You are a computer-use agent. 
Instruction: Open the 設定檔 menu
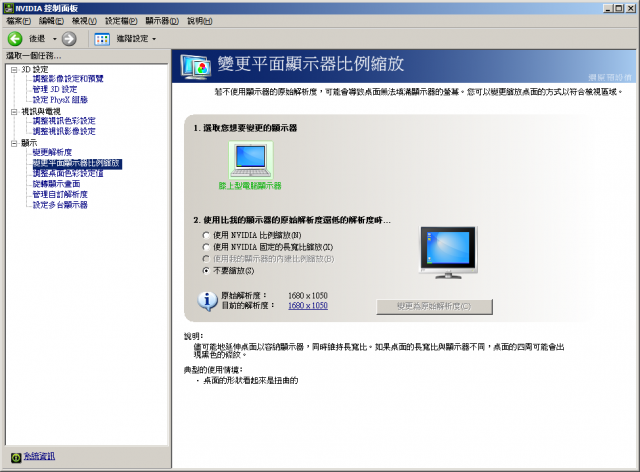click(x=121, y=21)
